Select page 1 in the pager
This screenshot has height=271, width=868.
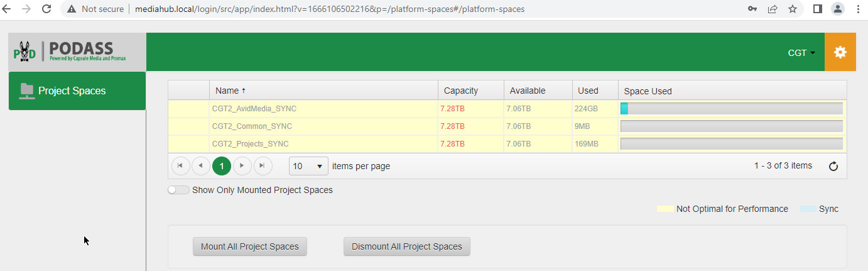[221, 166]
